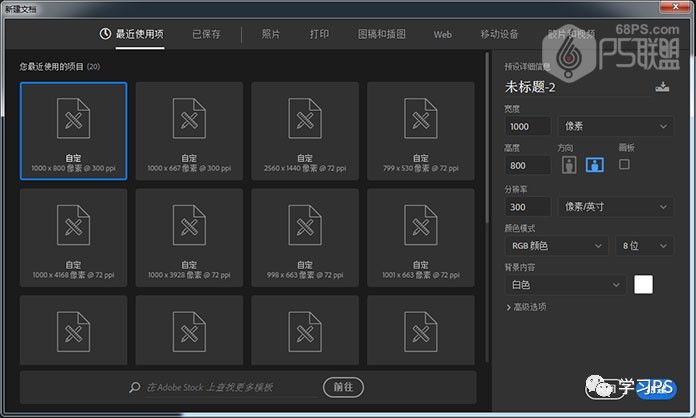Click the 前往 button
This screenshot has width=696, height=418.
click(343, 387)
